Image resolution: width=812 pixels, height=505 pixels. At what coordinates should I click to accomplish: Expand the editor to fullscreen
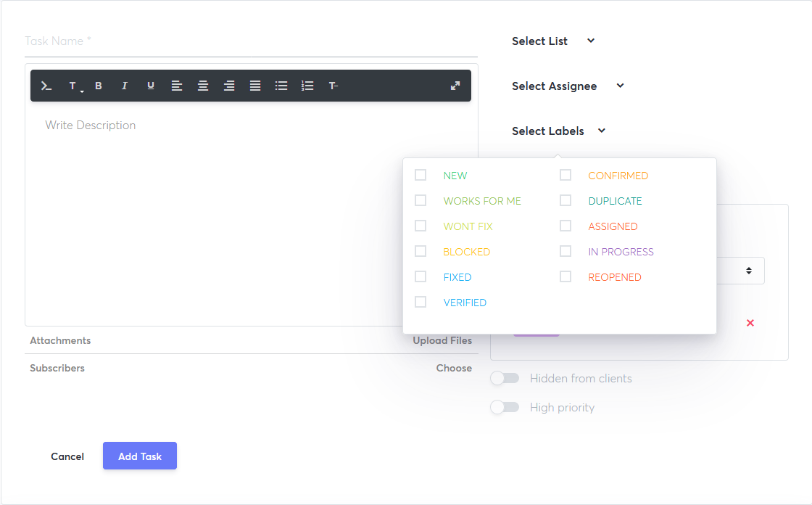455,86
